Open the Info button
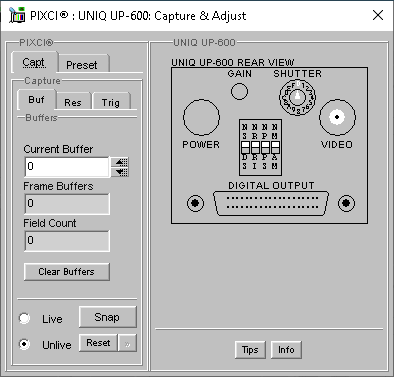This screenshot has height=377, width=394. coord(286,350)
